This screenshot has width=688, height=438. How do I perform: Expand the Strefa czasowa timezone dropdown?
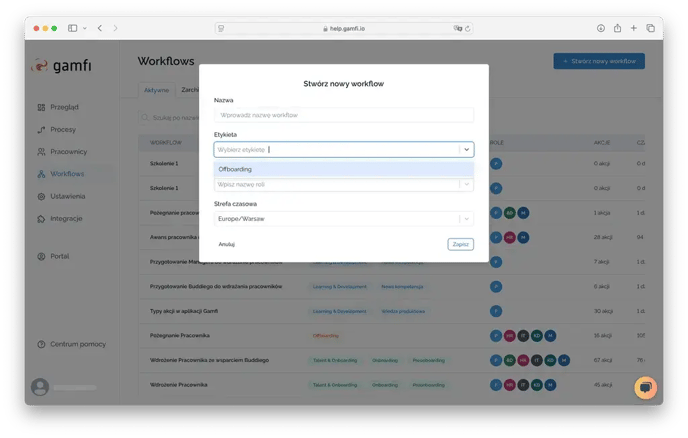466,218
